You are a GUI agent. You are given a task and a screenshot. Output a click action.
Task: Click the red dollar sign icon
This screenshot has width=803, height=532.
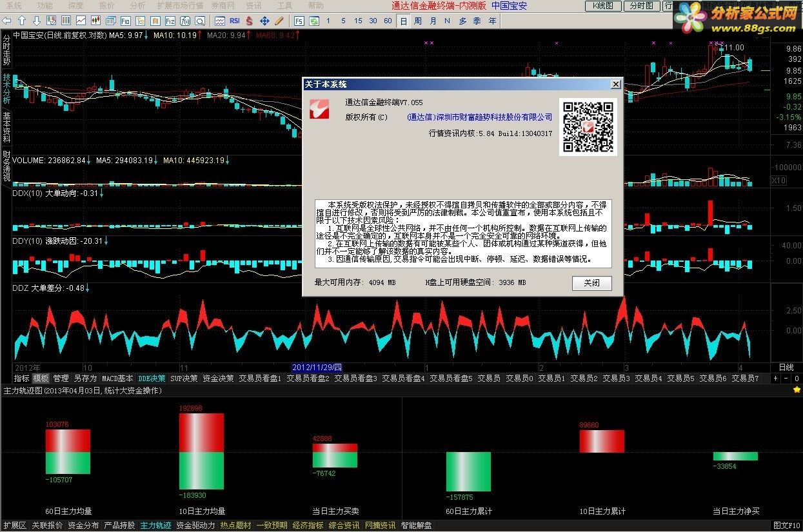point(250,21)
